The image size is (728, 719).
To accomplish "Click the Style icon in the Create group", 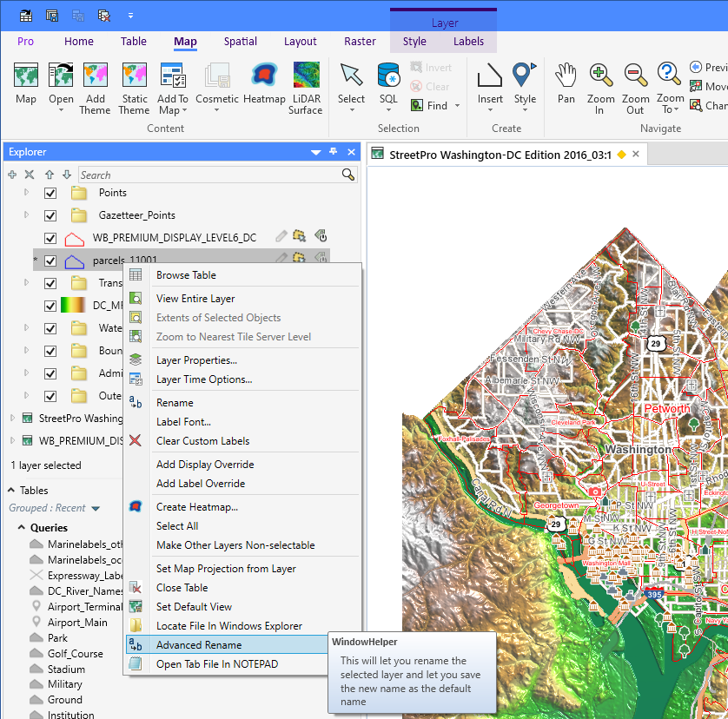I will [x=525, y=82].
